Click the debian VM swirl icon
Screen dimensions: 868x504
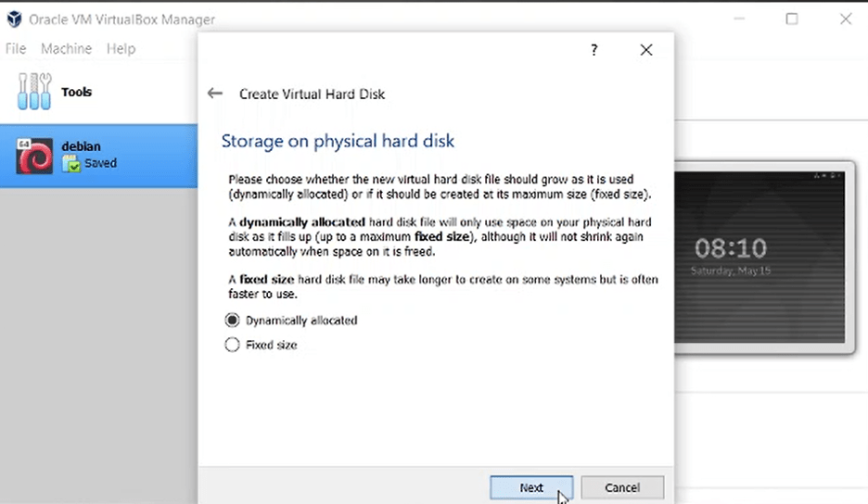[34, 156]
